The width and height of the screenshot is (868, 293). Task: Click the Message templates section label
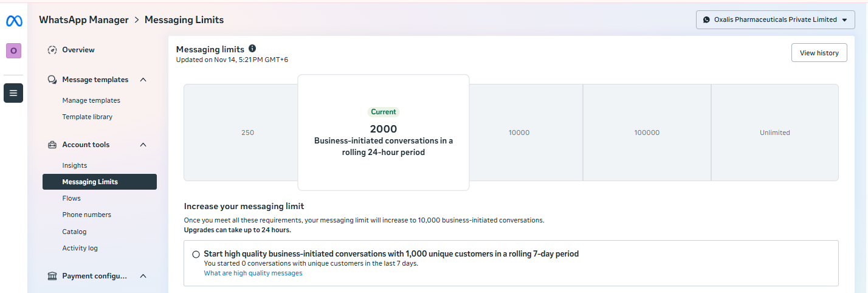[95, 80]
